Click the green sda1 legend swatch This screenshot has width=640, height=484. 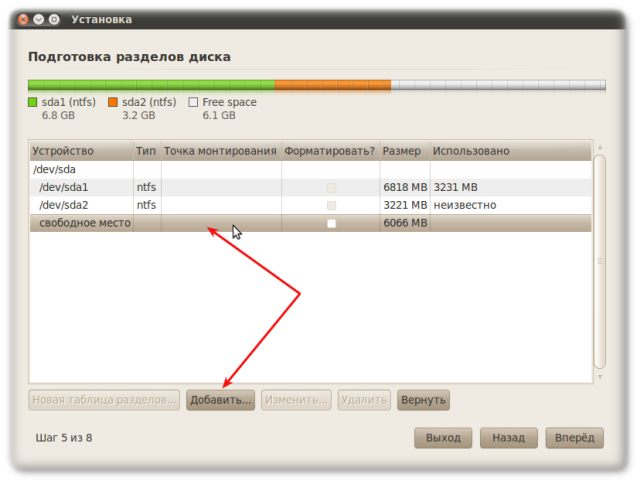tap(33, 102)
